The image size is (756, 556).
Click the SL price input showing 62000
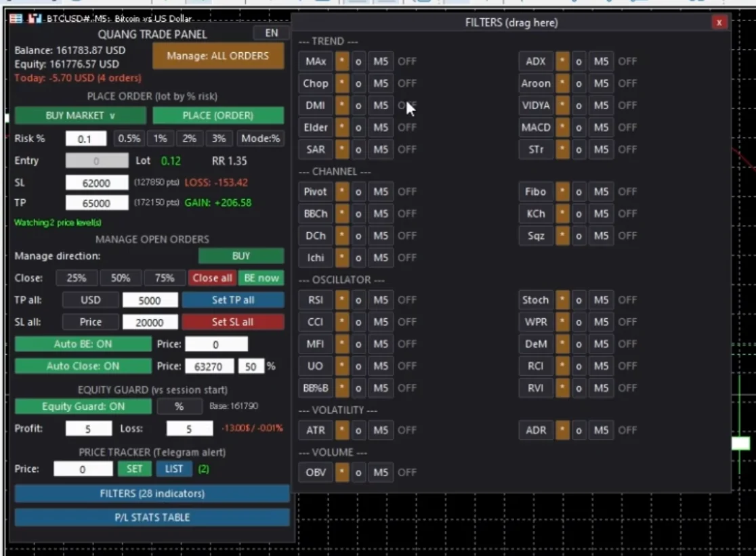97,183
